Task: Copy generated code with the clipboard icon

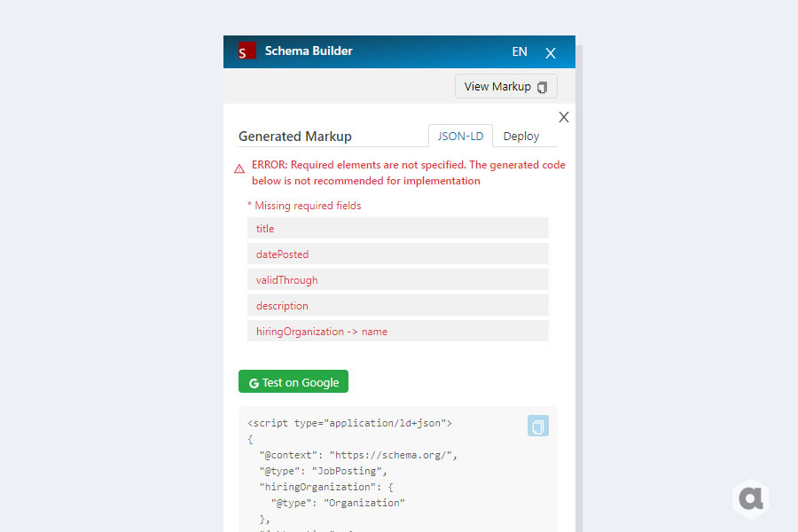Action: [x=538, y=426]
